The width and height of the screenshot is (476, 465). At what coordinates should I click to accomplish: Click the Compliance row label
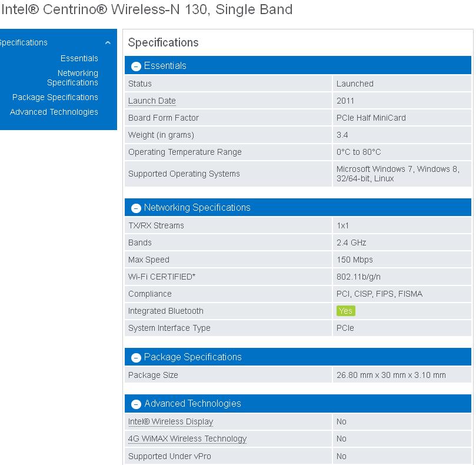pos(150,294)
